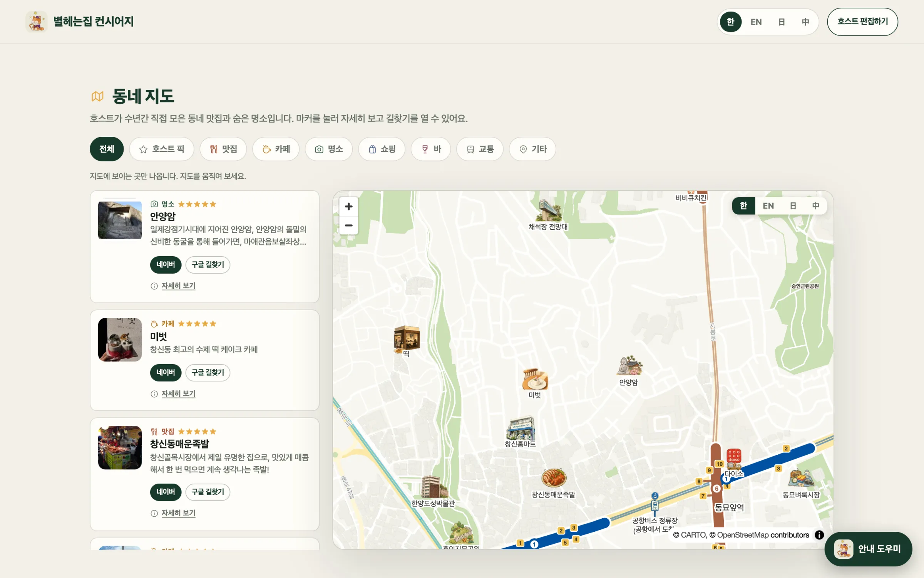Image resolution: width=924 pixels, height=578 pixels.
Task: Filter places by 기타
Action: click(532, 149)
